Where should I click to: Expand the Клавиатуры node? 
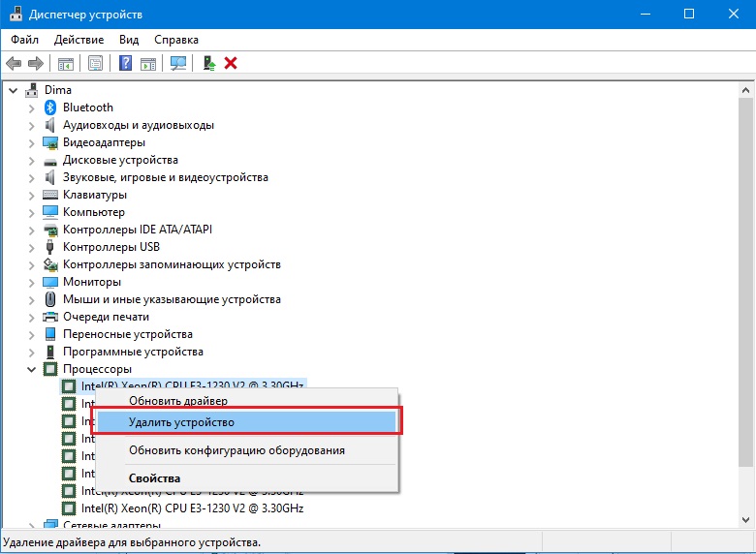tap(31, 196)
